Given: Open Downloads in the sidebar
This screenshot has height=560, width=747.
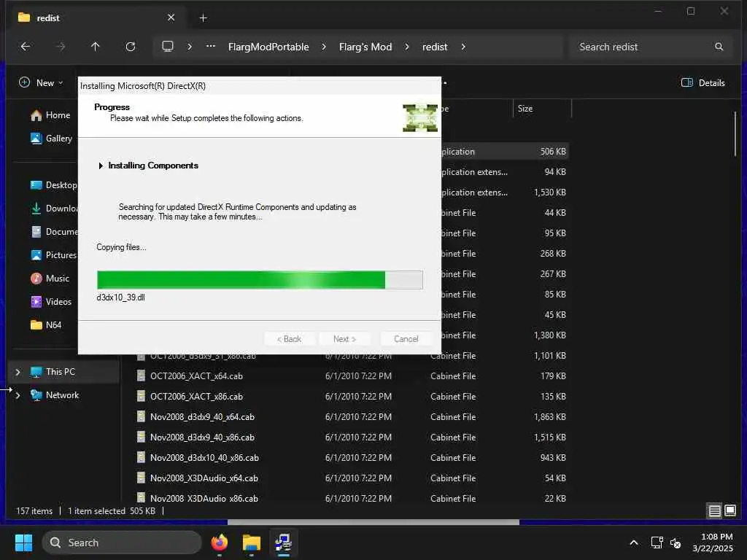Looking at the screenshot, I should [53, 209].
